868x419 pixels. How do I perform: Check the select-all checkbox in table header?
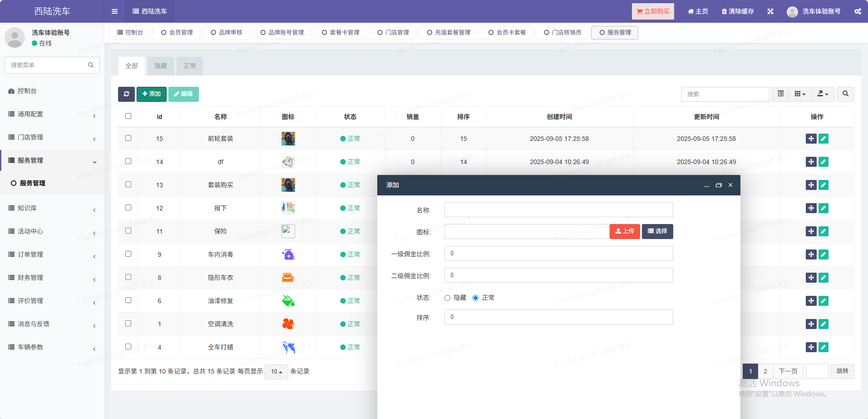pyautogui.click(x=128, y=116)
